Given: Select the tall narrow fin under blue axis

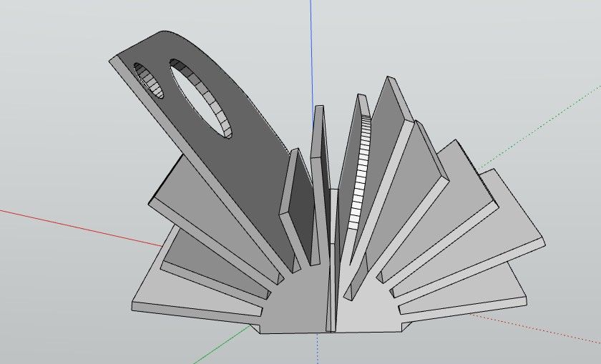Looking at the screenshot, I should tap(321, 184).
